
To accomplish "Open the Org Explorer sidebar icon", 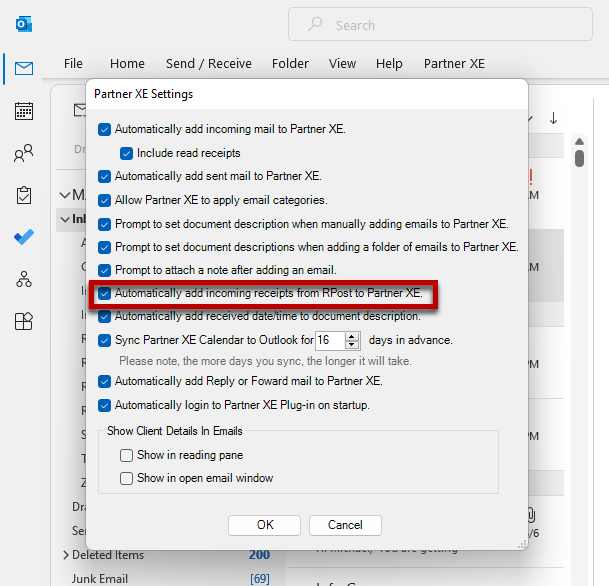I will [24, 279].
